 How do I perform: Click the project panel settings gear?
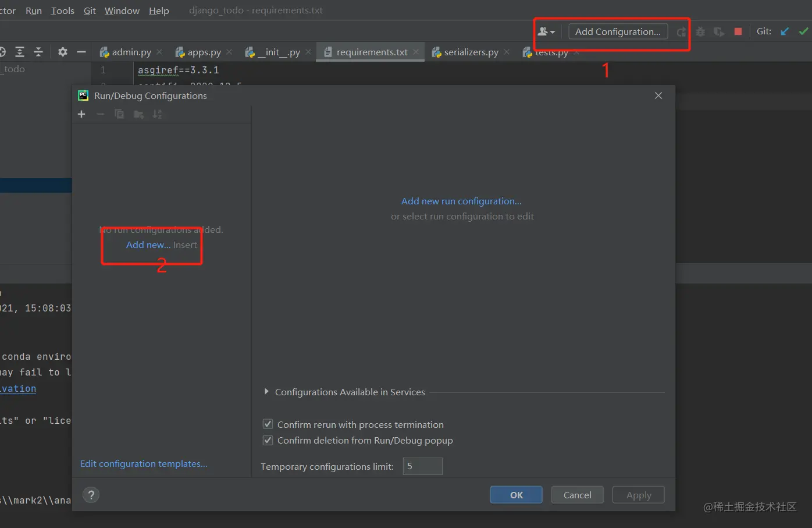click(63, 52)
